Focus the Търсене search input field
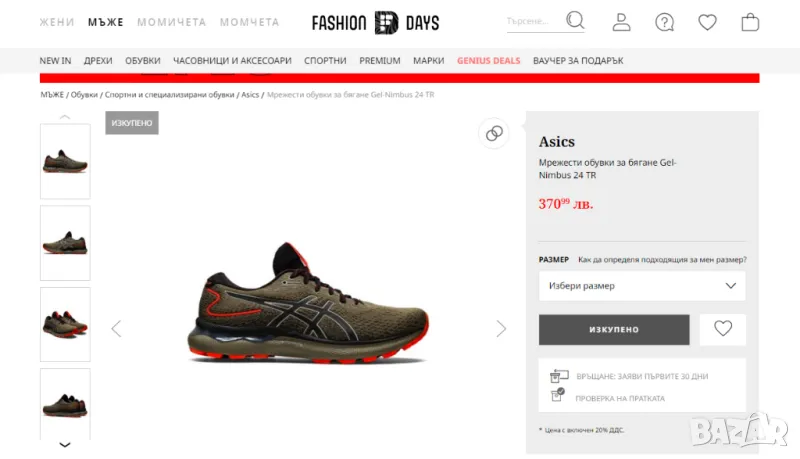This screenshot has height=459, width=800. 535,21
